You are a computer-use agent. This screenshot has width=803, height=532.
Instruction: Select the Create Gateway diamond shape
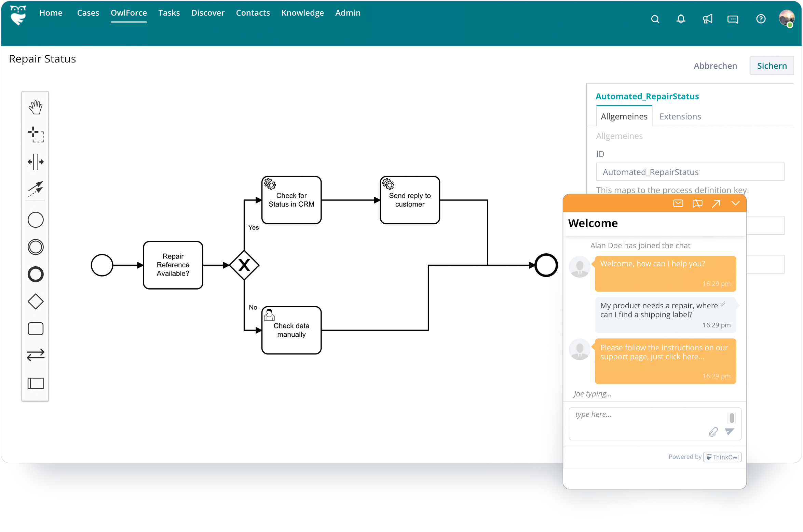pos(35,301)
